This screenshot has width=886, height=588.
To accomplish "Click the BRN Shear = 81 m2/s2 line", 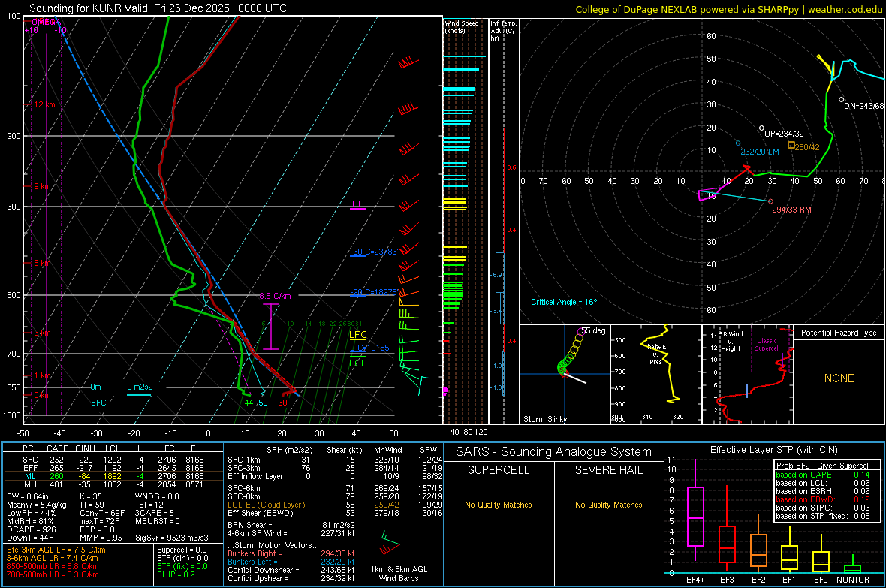I will (291, 525).
